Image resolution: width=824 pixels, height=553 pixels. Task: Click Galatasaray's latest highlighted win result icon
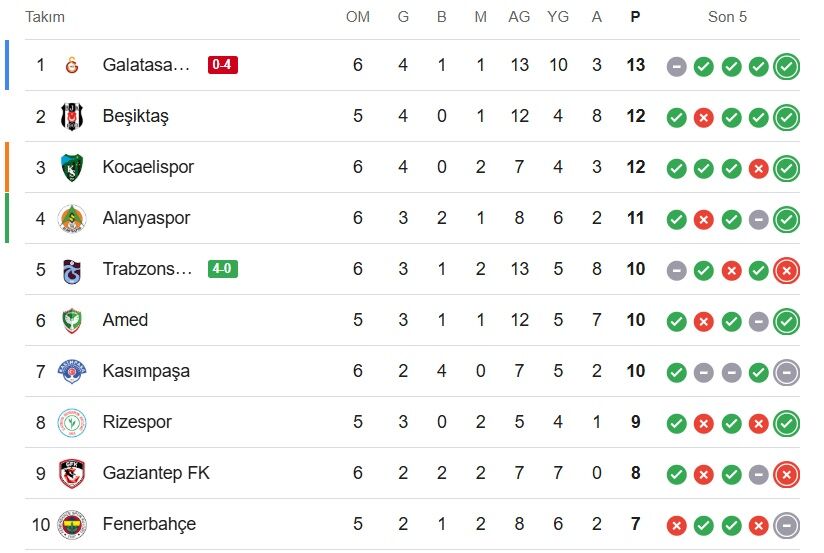[786, 67]
